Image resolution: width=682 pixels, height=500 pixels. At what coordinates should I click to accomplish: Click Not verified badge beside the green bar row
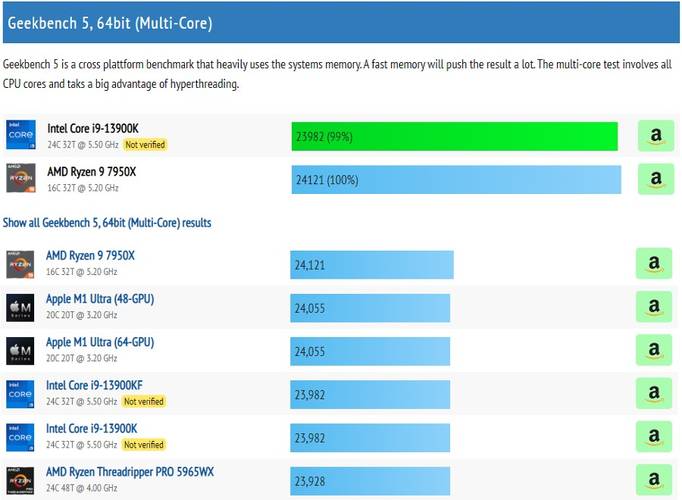click(x=145, y=144)
